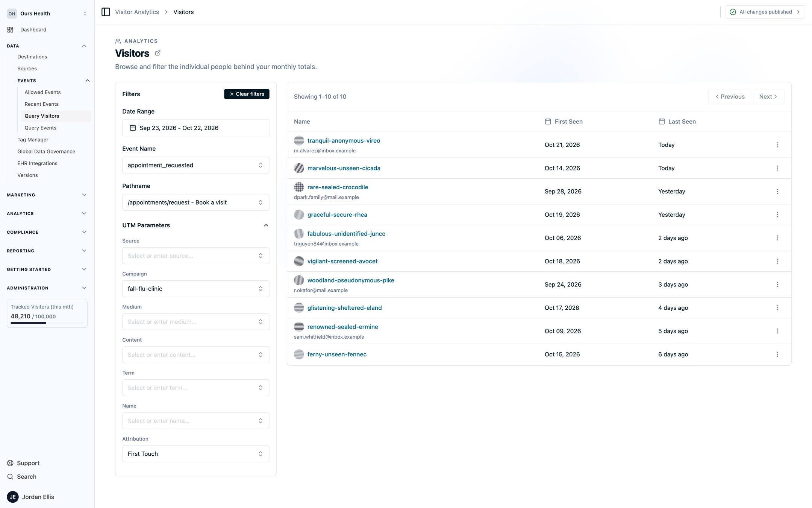The image size is (812, 508).
Task: Open Allowed Events in sidebar
Action: point(42,92)
